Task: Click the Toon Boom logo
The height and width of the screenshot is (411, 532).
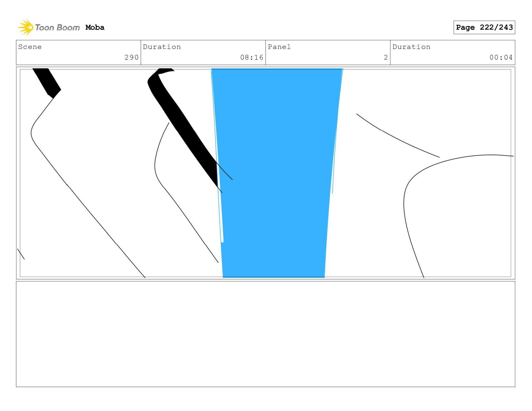Action: (x=48, y=27)
